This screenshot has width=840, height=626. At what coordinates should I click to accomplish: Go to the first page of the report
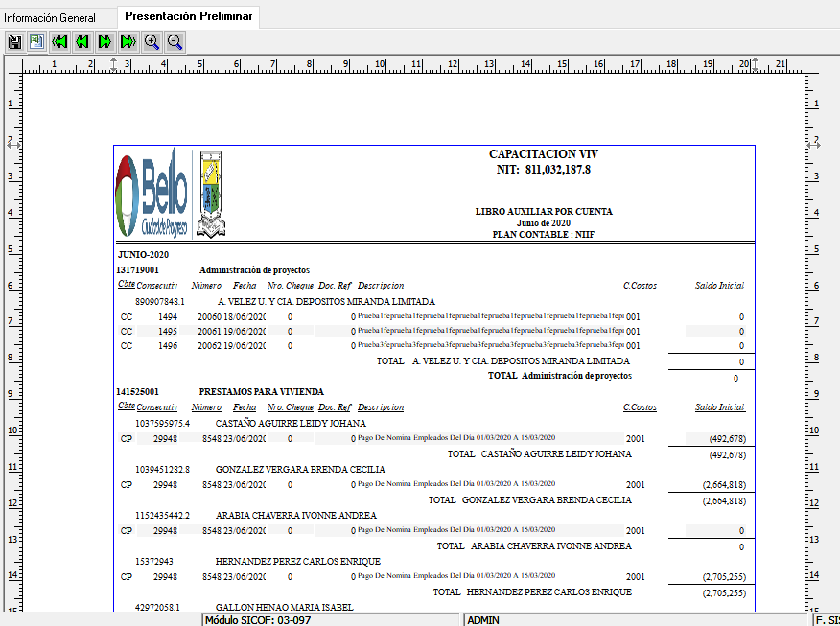point(59,41)
